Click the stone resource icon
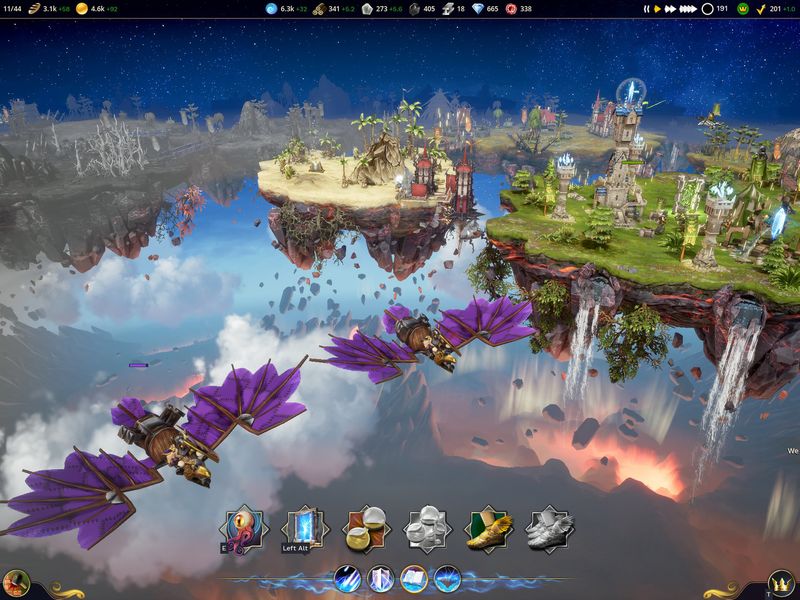 (367, 8)
